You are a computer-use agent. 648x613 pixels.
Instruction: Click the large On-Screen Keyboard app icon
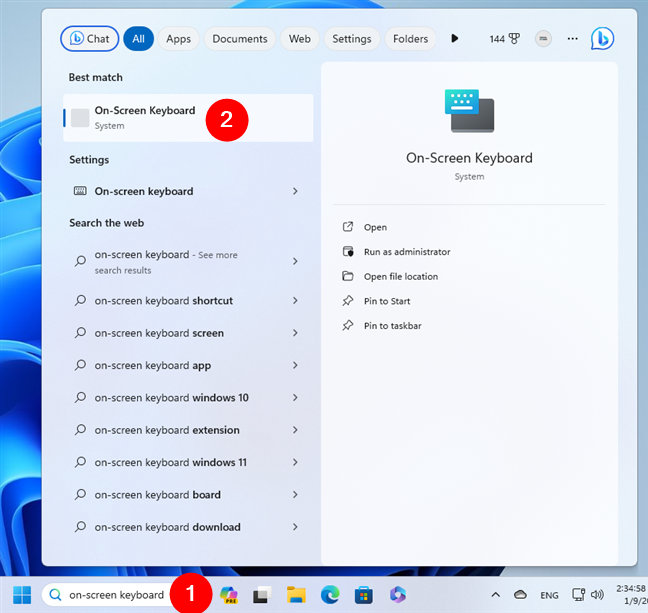coord(469,111)
